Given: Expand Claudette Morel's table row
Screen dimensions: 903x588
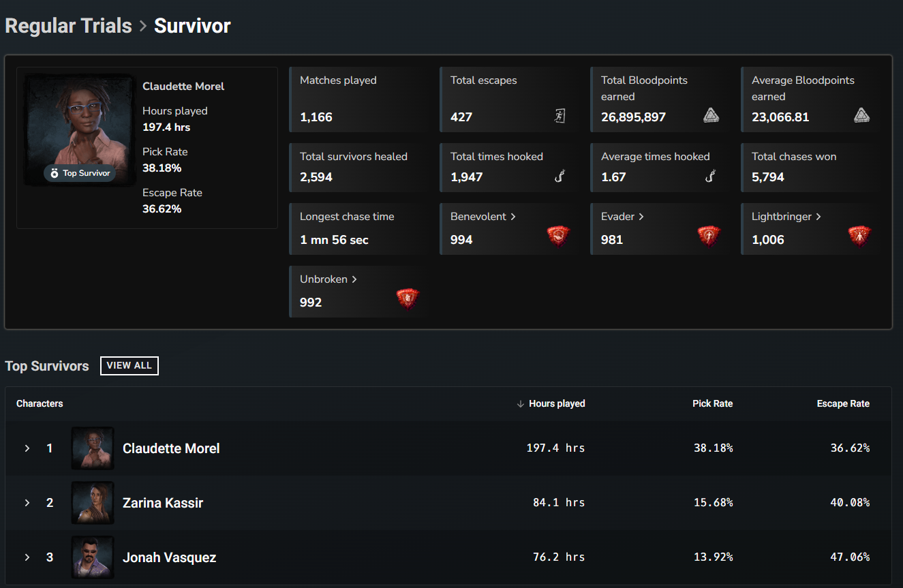Looking at the screenshot, I should pos(27,448).
